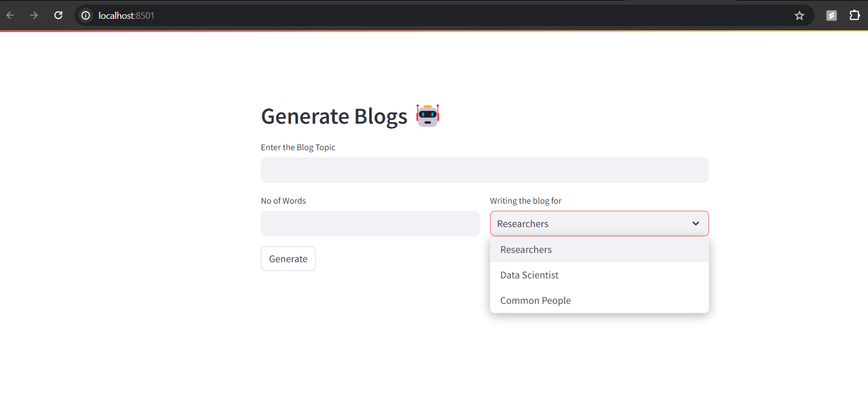Image resolution: width=868 pixels, height=418 pixels.
Task: Click the browser back arrow
Action: 10,15
